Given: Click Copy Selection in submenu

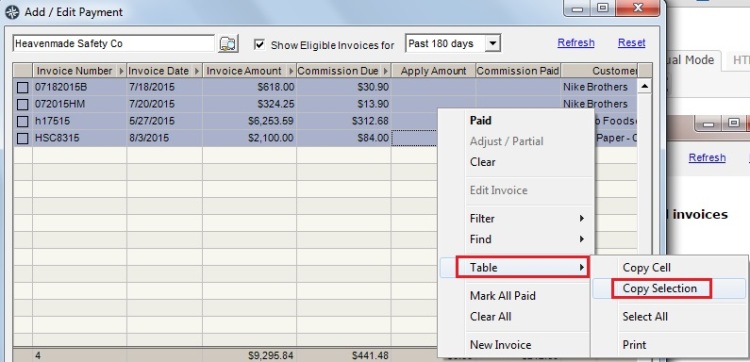Looking at the screenshot, I should pyautogui.click(x=669, y=289).
